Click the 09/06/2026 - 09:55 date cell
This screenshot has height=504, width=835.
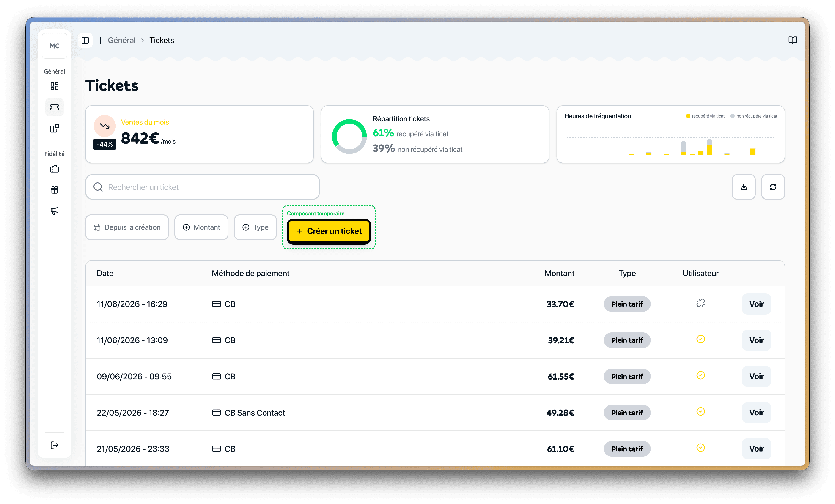(x=134, y=376)
